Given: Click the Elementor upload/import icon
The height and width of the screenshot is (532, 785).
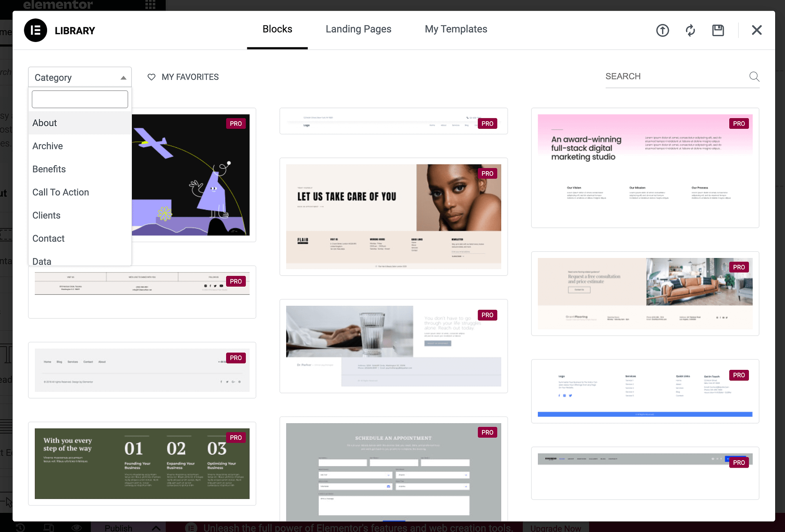Looking at the screenshot, I should [662, 30].
